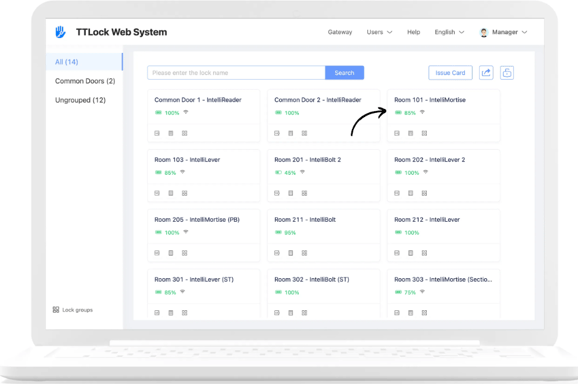Click the grid icon on Common Door 2 card
Image resolution: width=578 pixels, height=384 pixels.
pos(304,133)
